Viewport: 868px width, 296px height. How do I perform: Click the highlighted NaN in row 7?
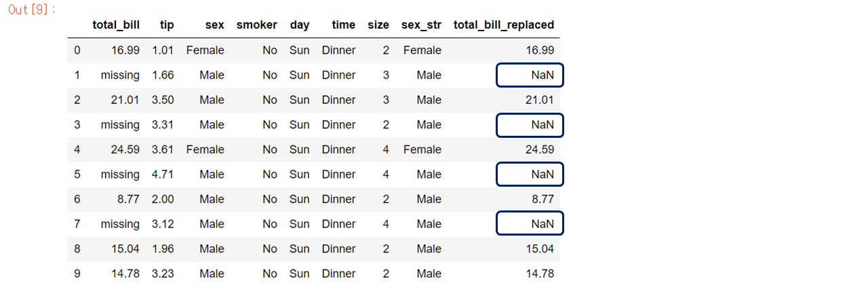530,224
